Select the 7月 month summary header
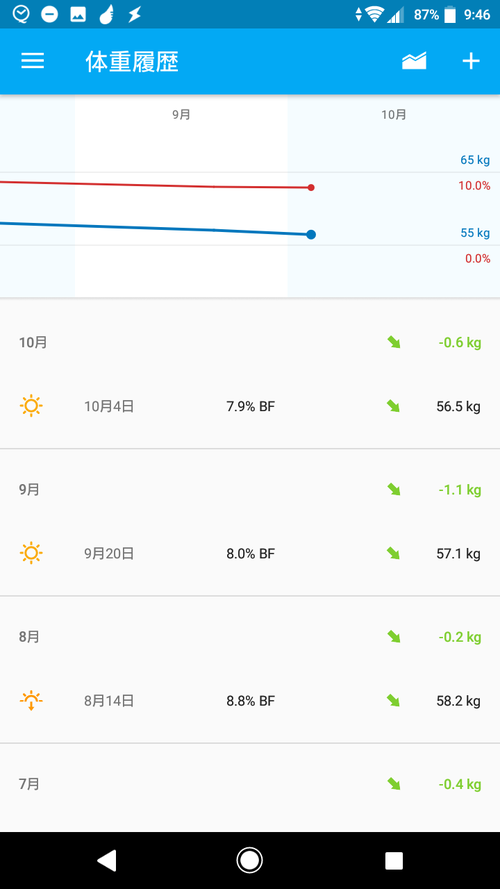 pyautogui.click(x=250, y=784)
